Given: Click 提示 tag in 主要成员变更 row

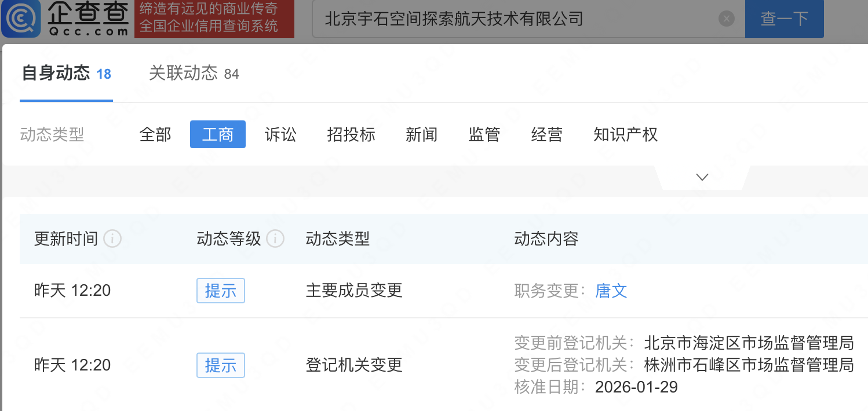Looking at the screenshot, I should 221,291.
